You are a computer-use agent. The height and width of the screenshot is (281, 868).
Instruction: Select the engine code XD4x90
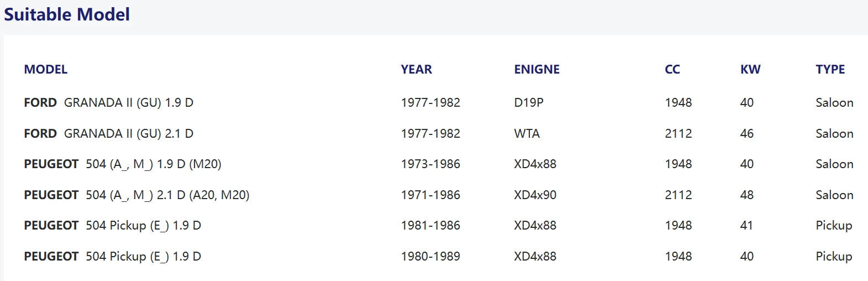point(535,195)
